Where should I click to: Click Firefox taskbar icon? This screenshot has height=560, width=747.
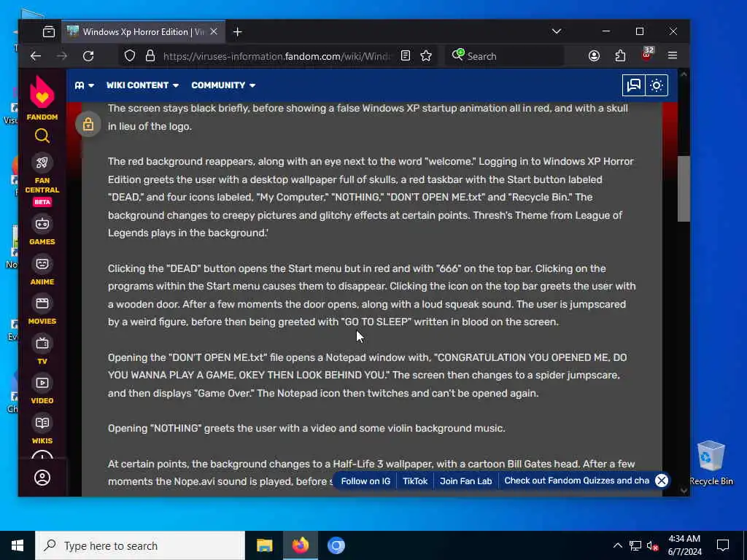click(300, 545)
